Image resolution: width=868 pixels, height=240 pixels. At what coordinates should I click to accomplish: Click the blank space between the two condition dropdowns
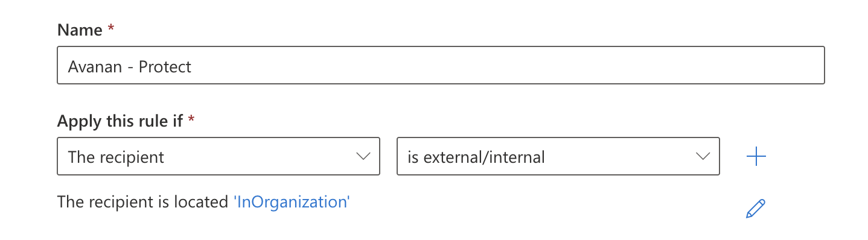[388, 157]
